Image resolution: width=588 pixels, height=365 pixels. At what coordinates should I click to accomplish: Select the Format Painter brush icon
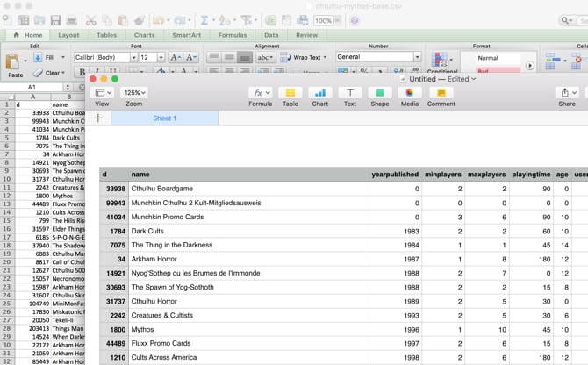[140, 20]
